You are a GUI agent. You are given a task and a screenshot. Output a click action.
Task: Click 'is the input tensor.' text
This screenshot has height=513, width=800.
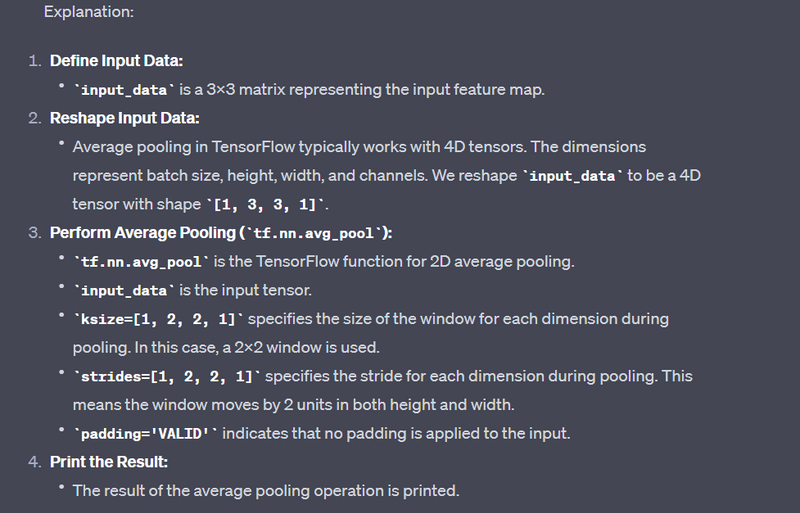[x=245, y=290]
